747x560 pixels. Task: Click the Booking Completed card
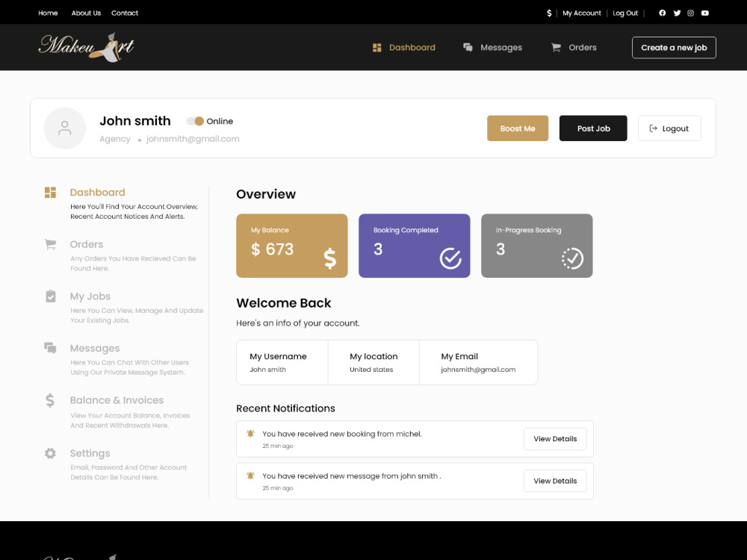click(x=415, y=246)
